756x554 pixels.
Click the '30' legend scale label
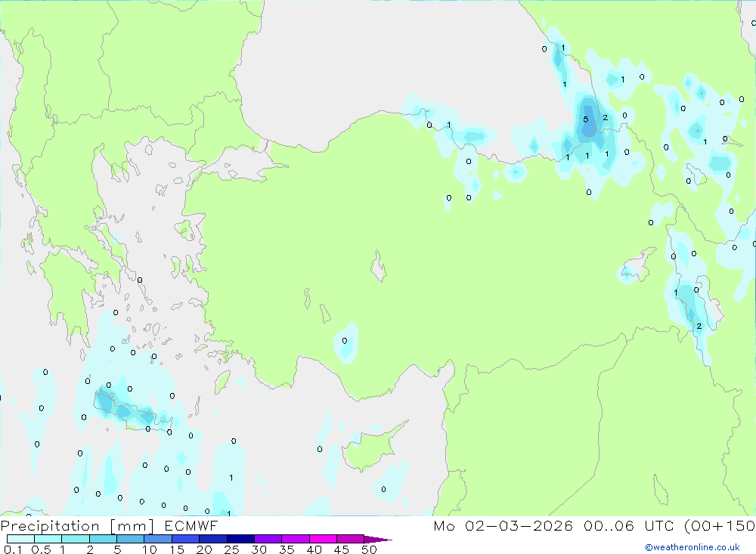(x=259, y=549)
